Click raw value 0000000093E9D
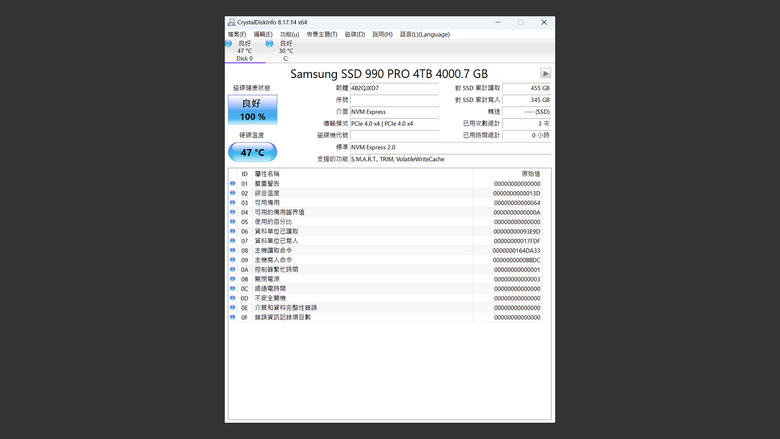Screen dimensions: 780x439 tap(516, 232)
